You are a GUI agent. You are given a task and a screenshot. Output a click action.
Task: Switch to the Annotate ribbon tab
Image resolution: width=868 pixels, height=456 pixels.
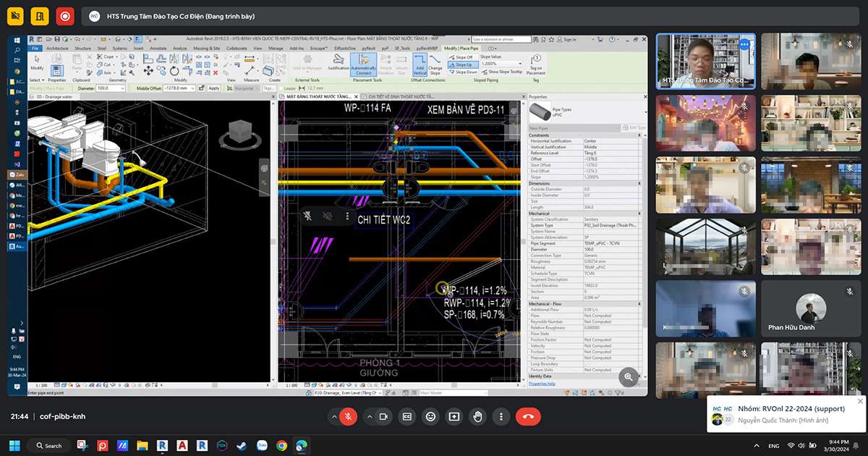click(158, 48)
